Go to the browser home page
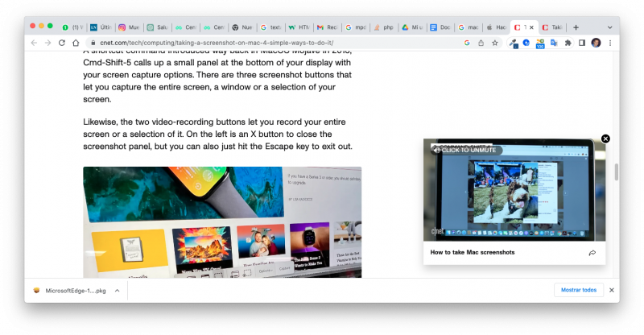 click(76, 43)
